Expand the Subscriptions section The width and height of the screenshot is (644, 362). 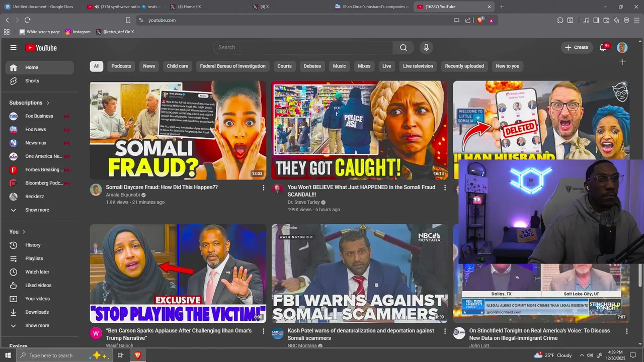29,103
